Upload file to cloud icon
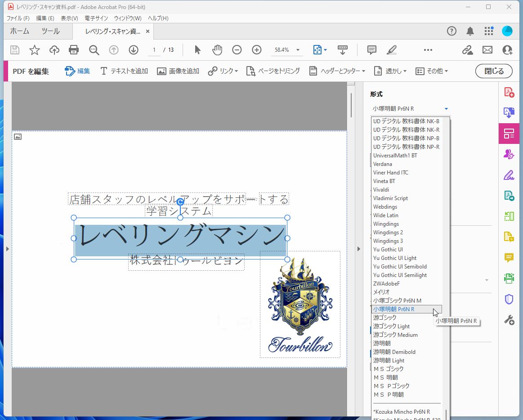 pyautogui.click(x=54, y=50)
